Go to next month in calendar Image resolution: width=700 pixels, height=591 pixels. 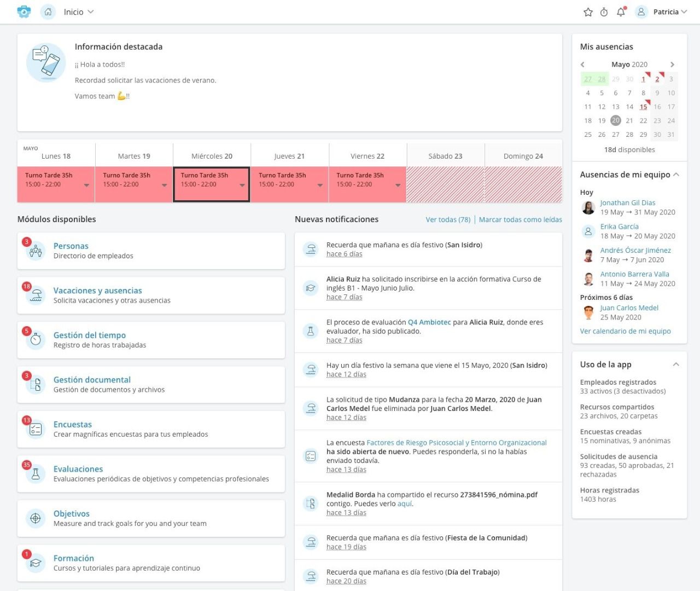(672, 65)
